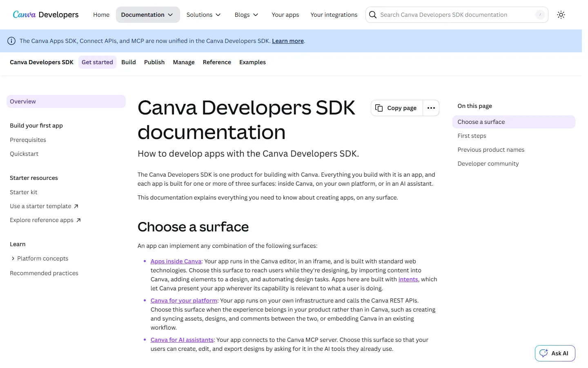Viewport: 588px width, 368px height.
Task: Open Your integrations page
Action: click(334, 15)
